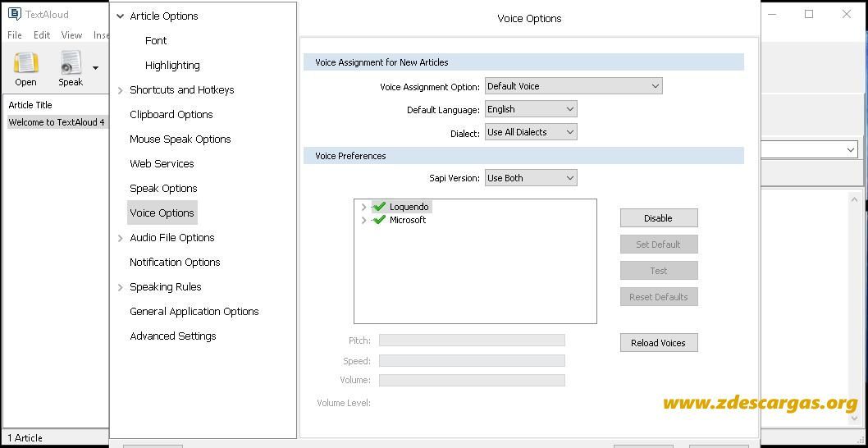Toggle the Microsoft green checkmark
Viewport: 868px width, 448px height.
pyautogui.click(x=379, y=220)
